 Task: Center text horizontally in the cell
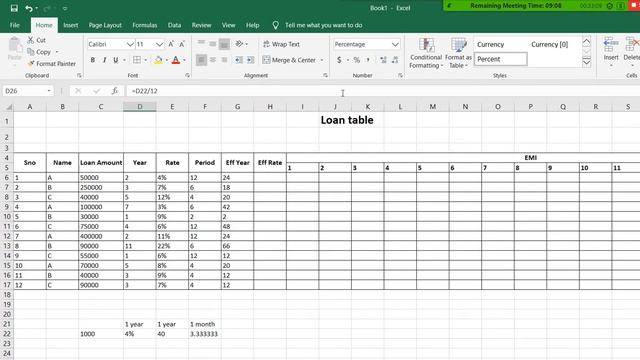pos(213,60)
